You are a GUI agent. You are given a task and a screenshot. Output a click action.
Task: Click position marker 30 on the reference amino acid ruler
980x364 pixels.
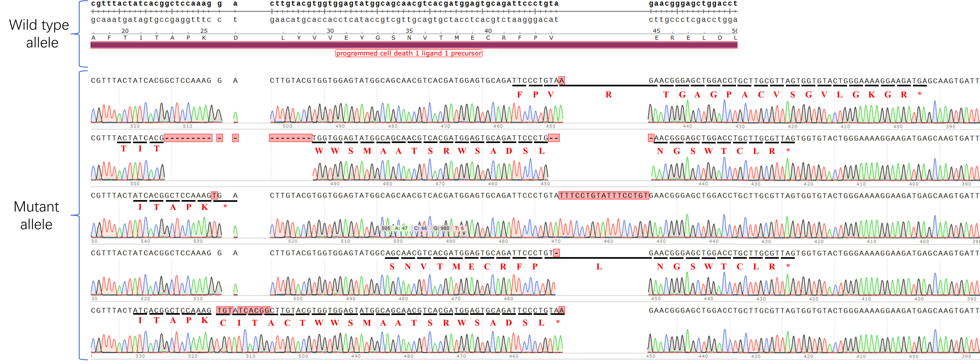coord(330,31)
